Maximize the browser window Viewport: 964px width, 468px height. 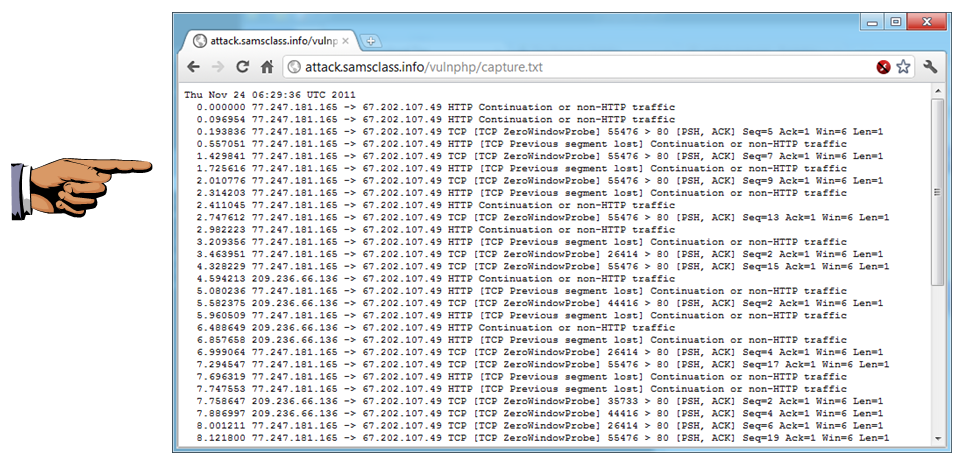coord(896,22)
